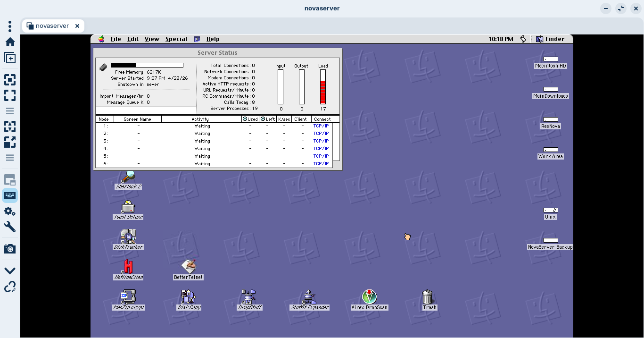Open the File menu
This screenshot has width=644, height=338.
116,39
